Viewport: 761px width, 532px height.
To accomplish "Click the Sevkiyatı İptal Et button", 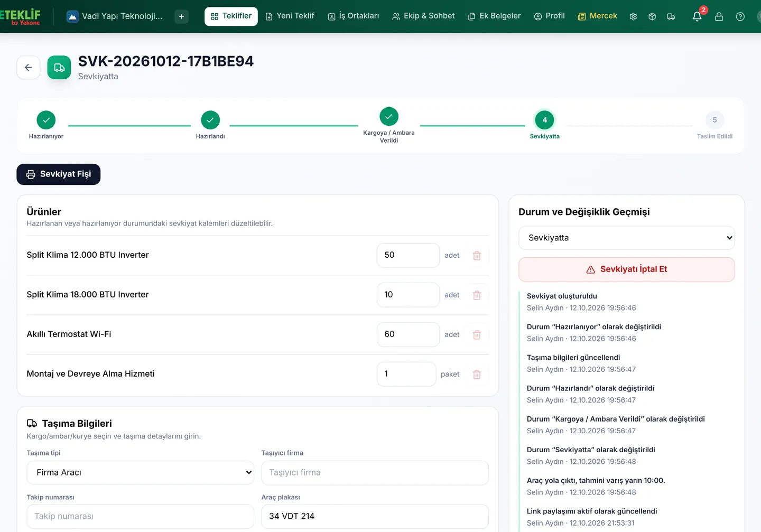I will [x=627, y=269].
